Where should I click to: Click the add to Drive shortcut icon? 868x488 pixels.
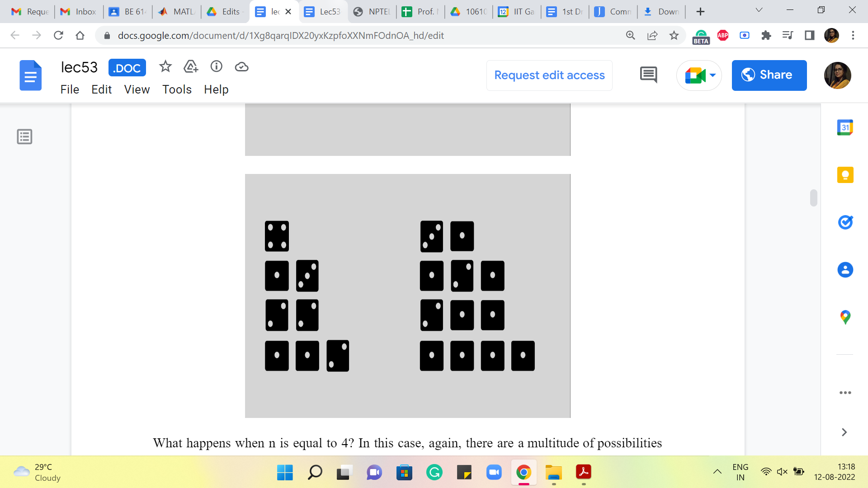click(x=191, y=67)
